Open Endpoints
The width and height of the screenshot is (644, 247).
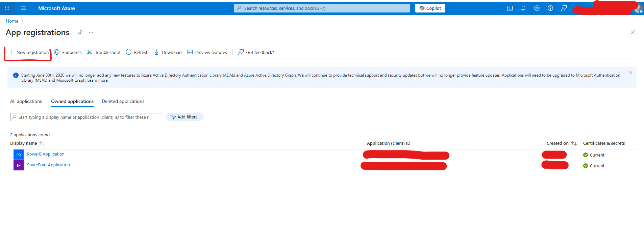click(68, 52)
